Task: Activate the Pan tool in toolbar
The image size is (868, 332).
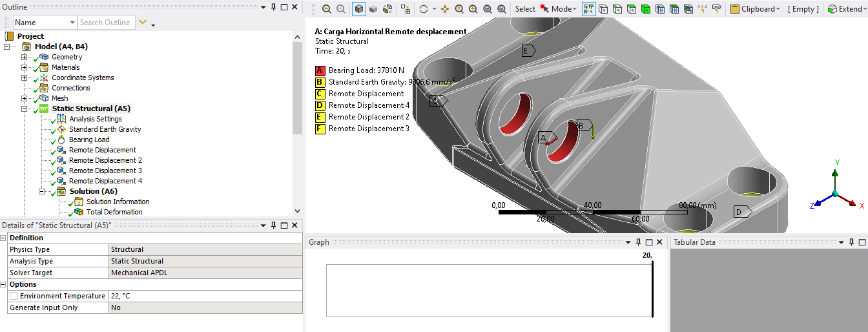Action: 445,9
